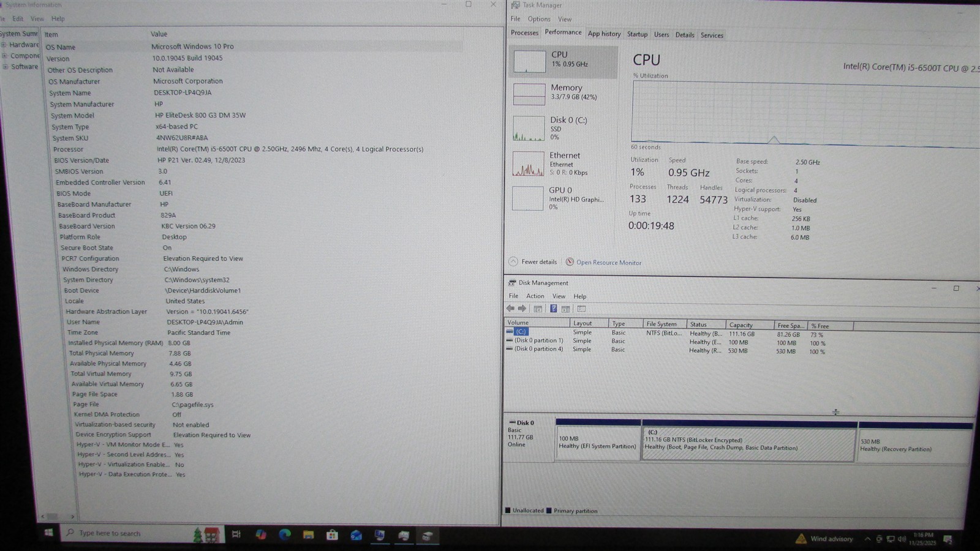Select the 530 MB Recovery Partition block

916,443
